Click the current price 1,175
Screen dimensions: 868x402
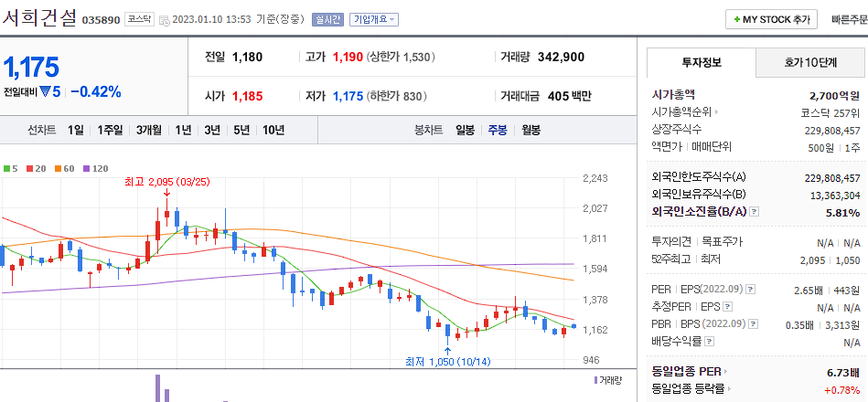click(30, 67)
